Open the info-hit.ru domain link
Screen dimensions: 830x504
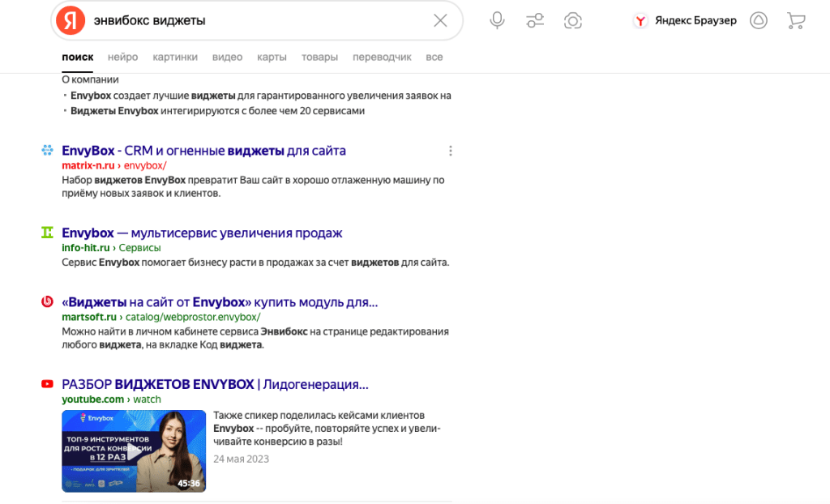click(x=85, y=248)
